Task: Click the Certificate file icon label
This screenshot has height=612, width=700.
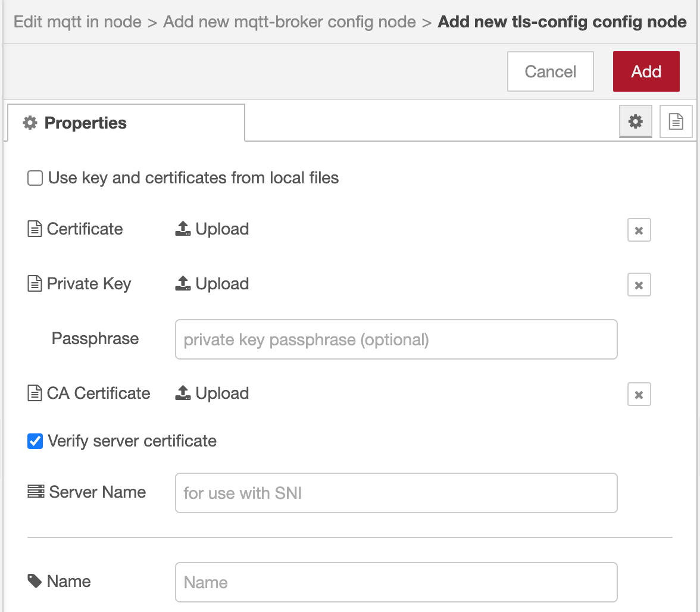Action: [35, 229]
